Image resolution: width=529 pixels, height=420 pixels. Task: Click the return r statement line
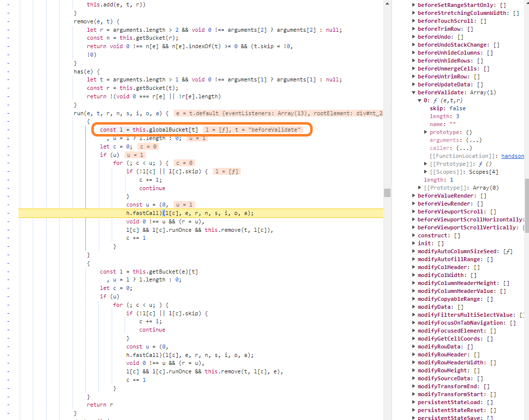point(100,405)
